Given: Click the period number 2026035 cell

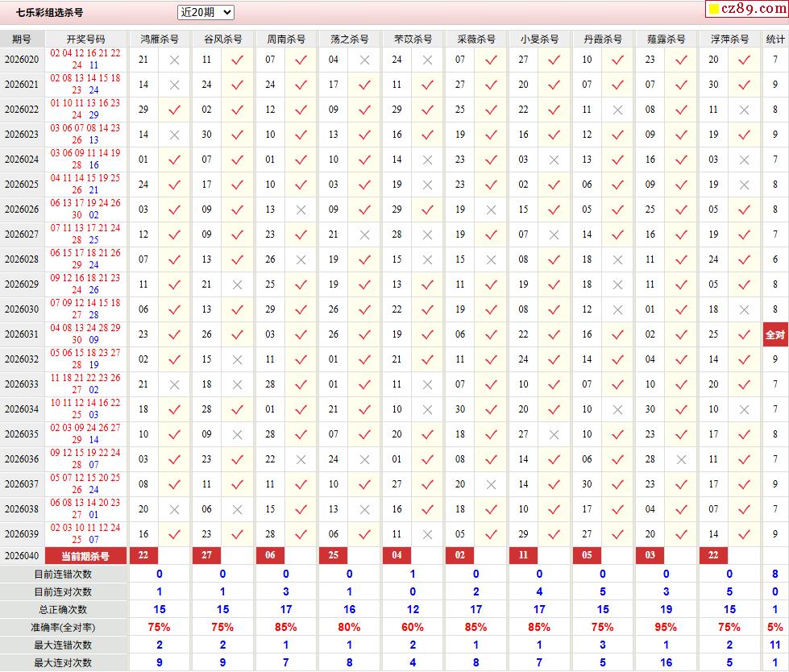Looking at the screenshot, I should pyautogui.click(x=22, y=434).
